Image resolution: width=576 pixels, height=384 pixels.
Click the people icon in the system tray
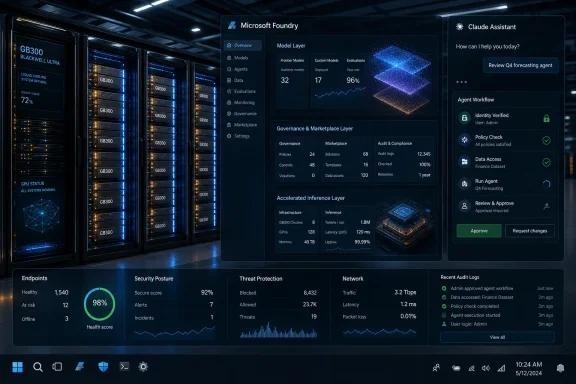click(x=436, y=368)
